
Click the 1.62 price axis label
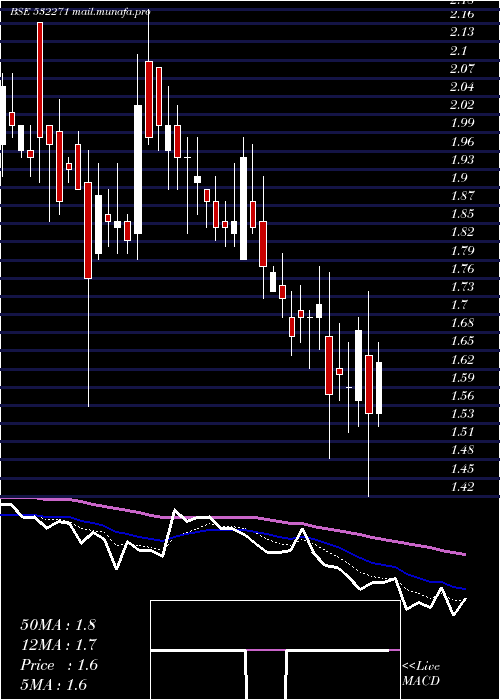tap(462, 359)
